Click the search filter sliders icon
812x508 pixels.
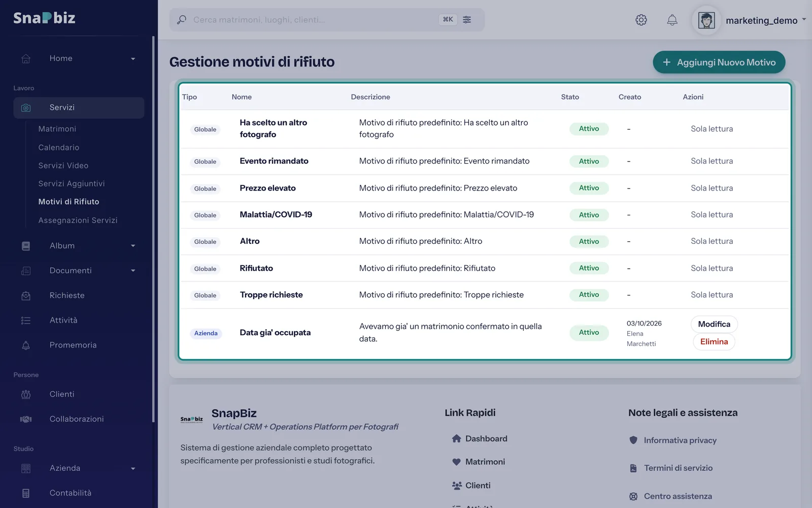point(467,19)
